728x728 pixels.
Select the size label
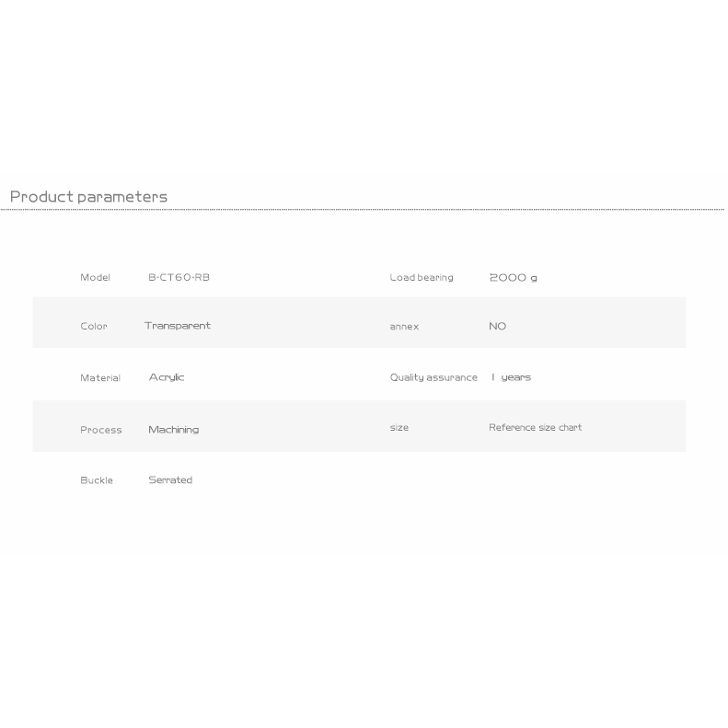[x=399, y=427]
